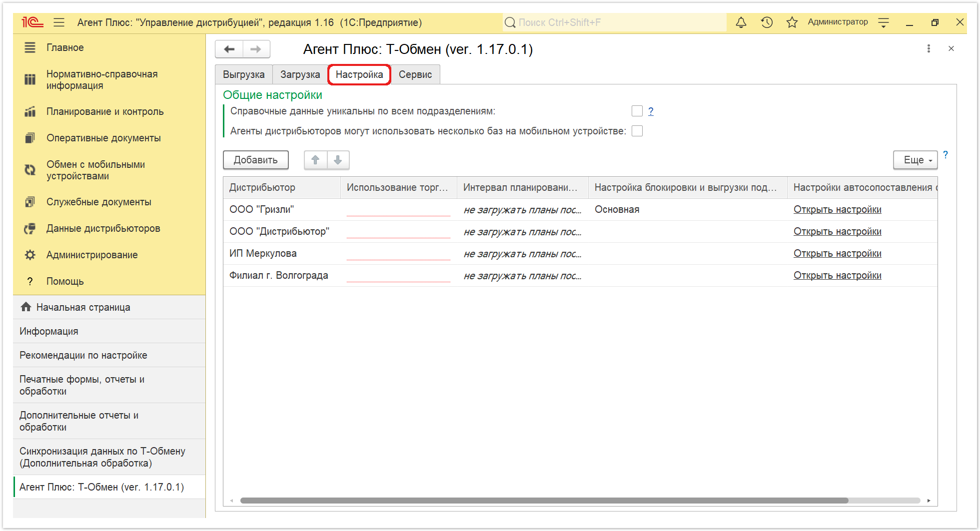The height and width of the screenshot is (531, 980).
Task: Open Печатные формы, отчеты и обработки tab
Action: tap(109, 385)
